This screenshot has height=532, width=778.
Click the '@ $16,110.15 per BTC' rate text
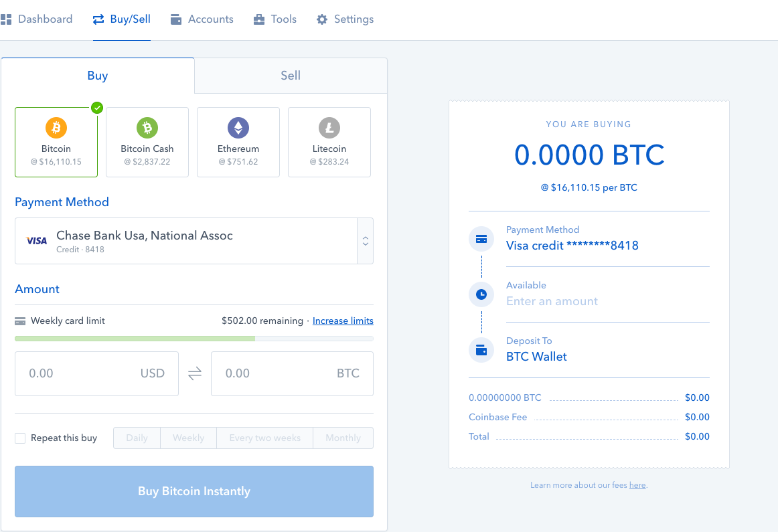click(589, 187)
